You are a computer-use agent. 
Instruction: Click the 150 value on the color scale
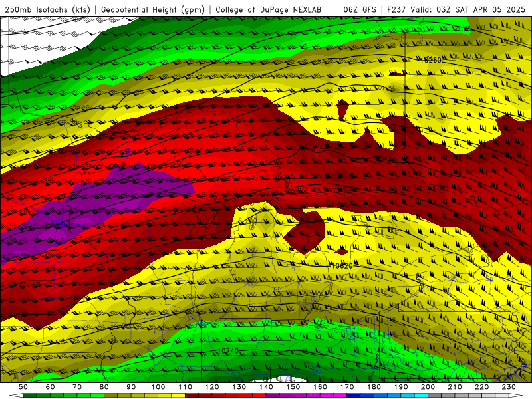[x=293, y=387]
